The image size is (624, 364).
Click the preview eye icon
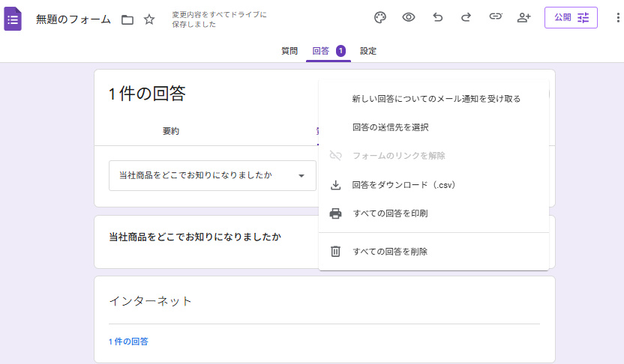tap(409, 17)
